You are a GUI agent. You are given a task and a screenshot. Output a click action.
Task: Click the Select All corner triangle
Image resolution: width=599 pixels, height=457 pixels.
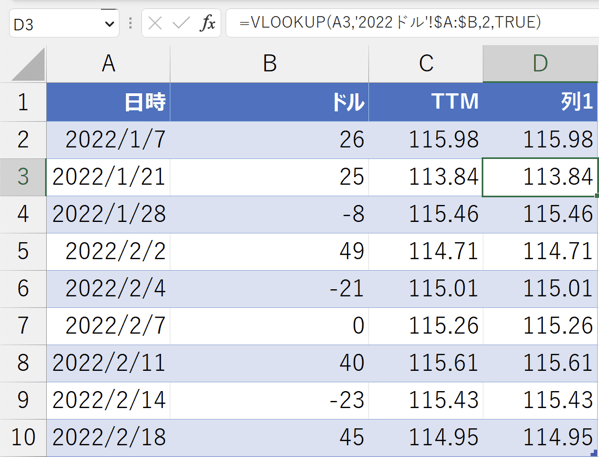[x=28, y=65]
